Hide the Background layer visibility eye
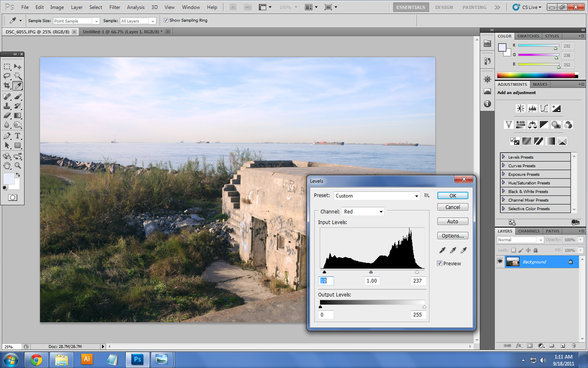This screenshot has width=588, height=368. click(x=500, y=262)
